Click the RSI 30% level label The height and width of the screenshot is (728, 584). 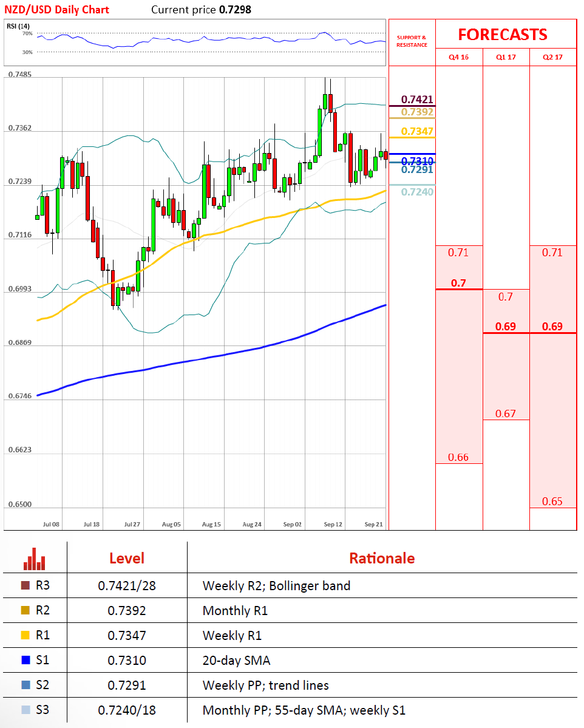coord(27,52)
